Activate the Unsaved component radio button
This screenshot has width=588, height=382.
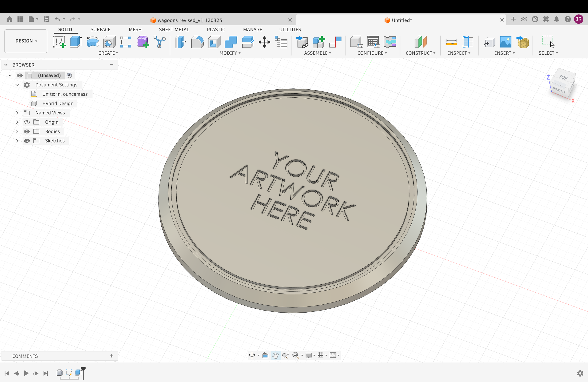(x=69, y=75)
